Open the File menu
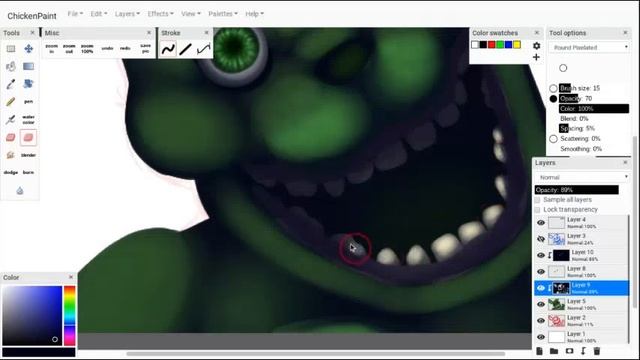Screen dimensions: 640x360 coord(75,14)
